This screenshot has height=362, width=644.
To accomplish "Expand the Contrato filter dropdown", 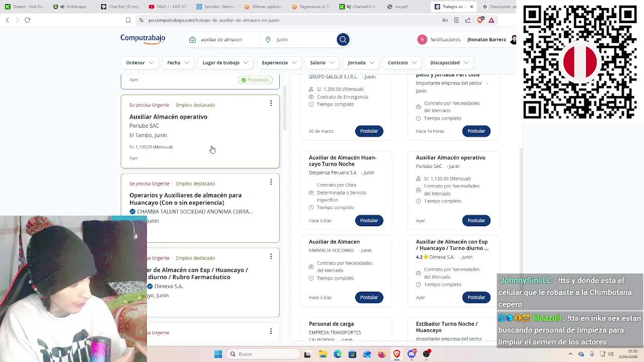I will (403, 62).
